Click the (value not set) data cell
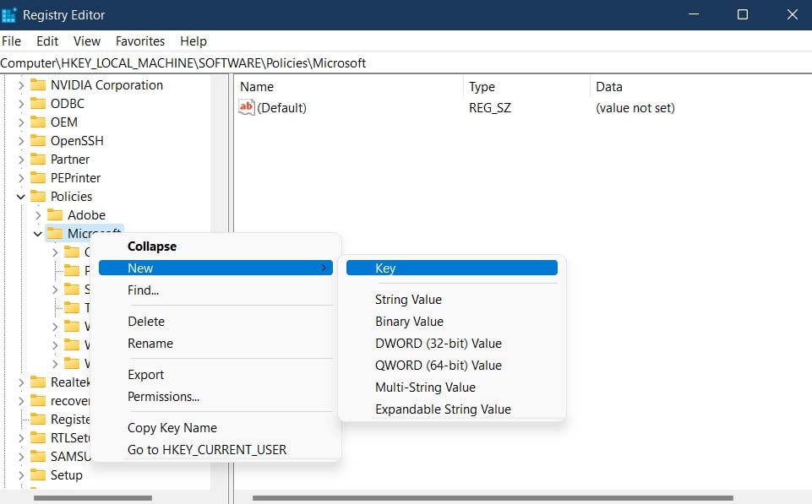The height and width of the screenshot is (504, 812). click(x=635, y=107)
